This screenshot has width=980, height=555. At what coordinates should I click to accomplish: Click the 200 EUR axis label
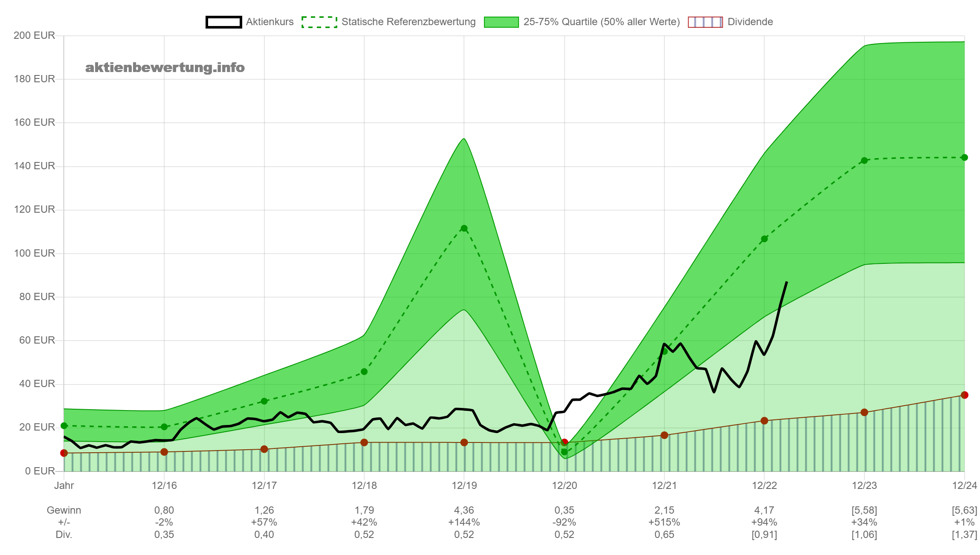pos(35,35)
